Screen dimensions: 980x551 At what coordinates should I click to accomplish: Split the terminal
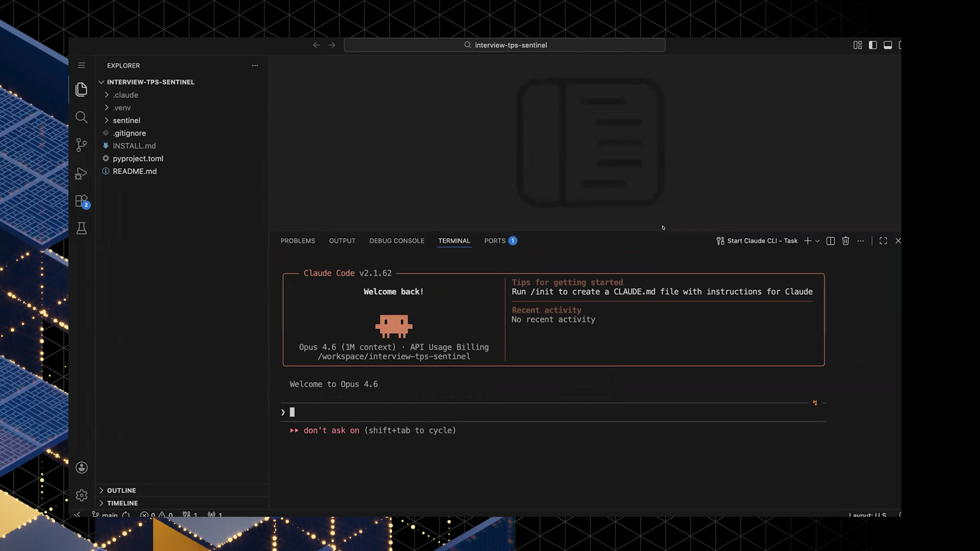[830, 241]
